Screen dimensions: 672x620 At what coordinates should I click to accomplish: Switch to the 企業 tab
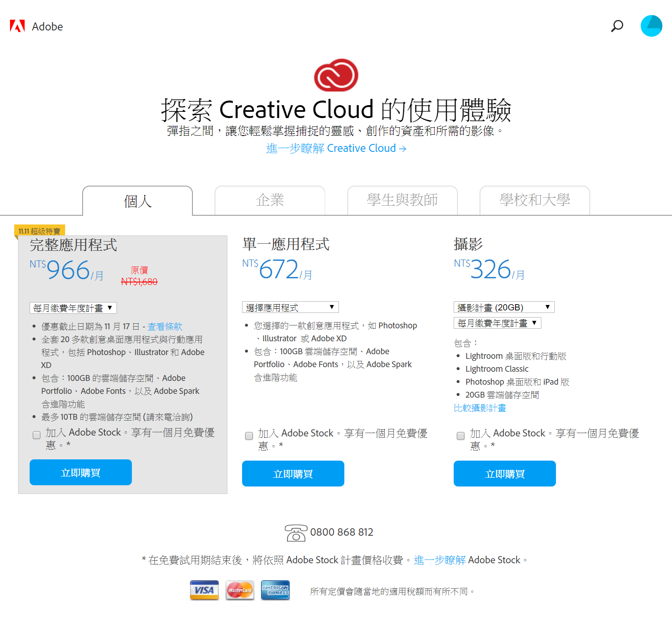click(270, 201)
